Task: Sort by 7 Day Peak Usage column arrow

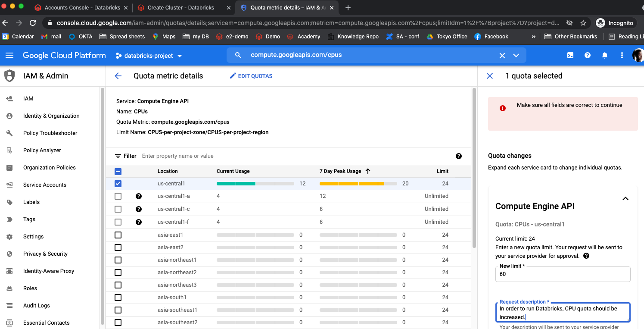Action: (368, 171)
